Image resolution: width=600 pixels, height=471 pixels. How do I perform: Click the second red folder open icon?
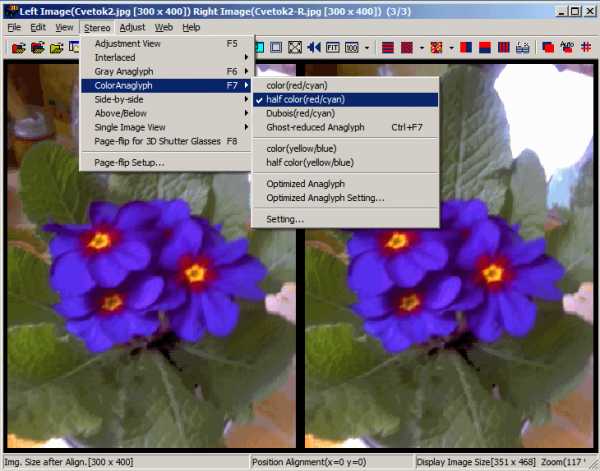click(38, 48)
